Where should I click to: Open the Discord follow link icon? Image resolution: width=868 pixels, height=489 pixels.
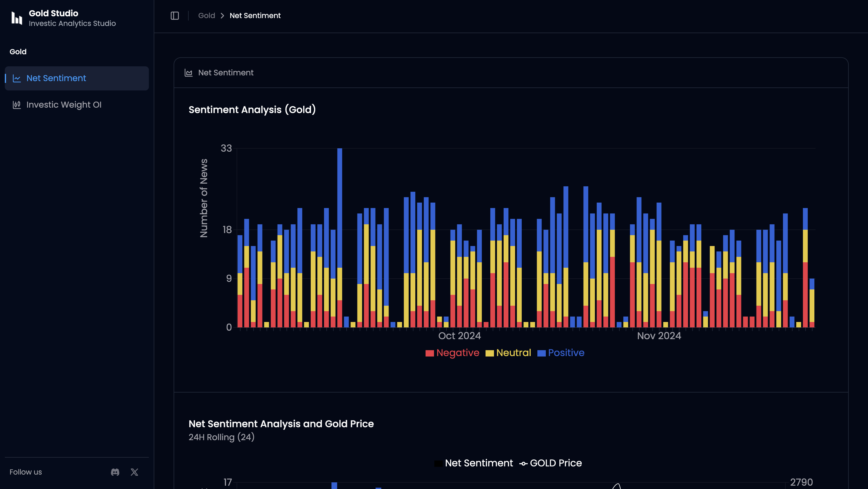point(115,472)
